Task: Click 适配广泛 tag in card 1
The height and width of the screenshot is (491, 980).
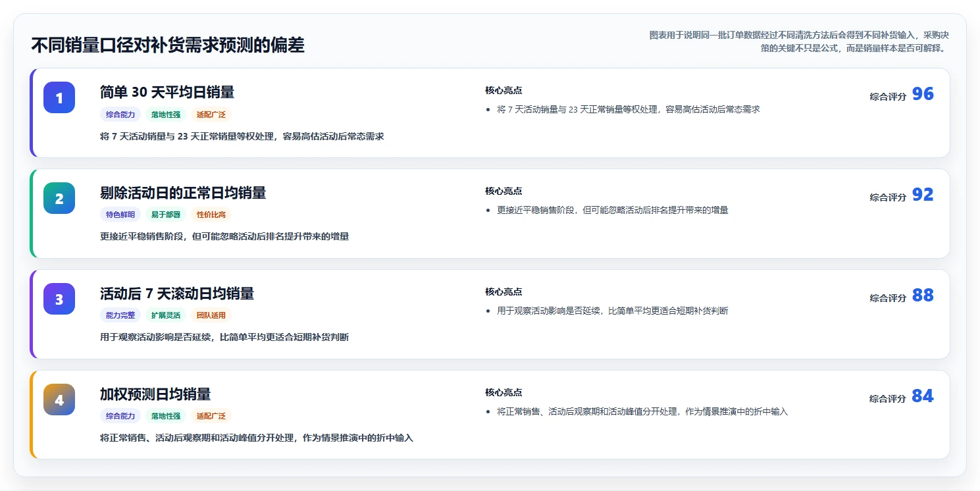Action: coord(211,115)
